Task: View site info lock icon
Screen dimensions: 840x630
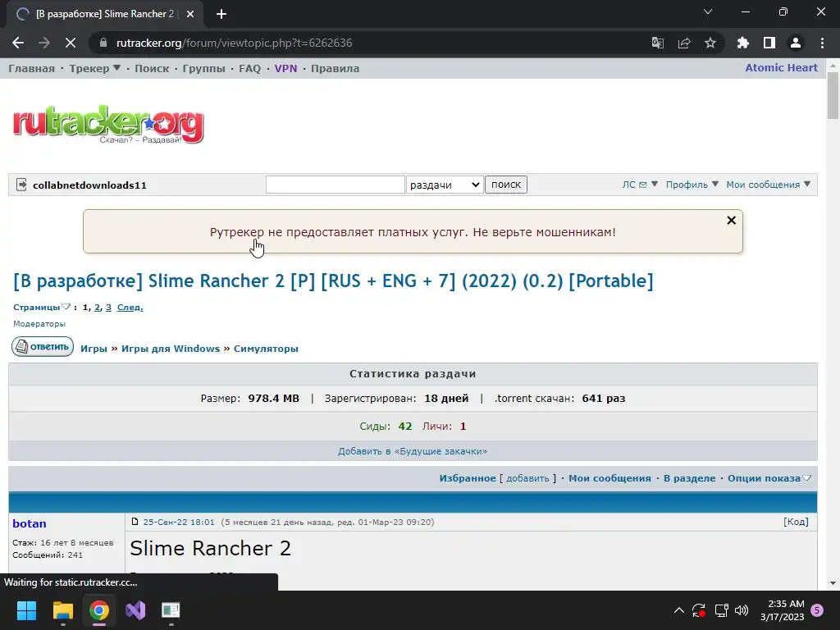Action: (103, 43)
